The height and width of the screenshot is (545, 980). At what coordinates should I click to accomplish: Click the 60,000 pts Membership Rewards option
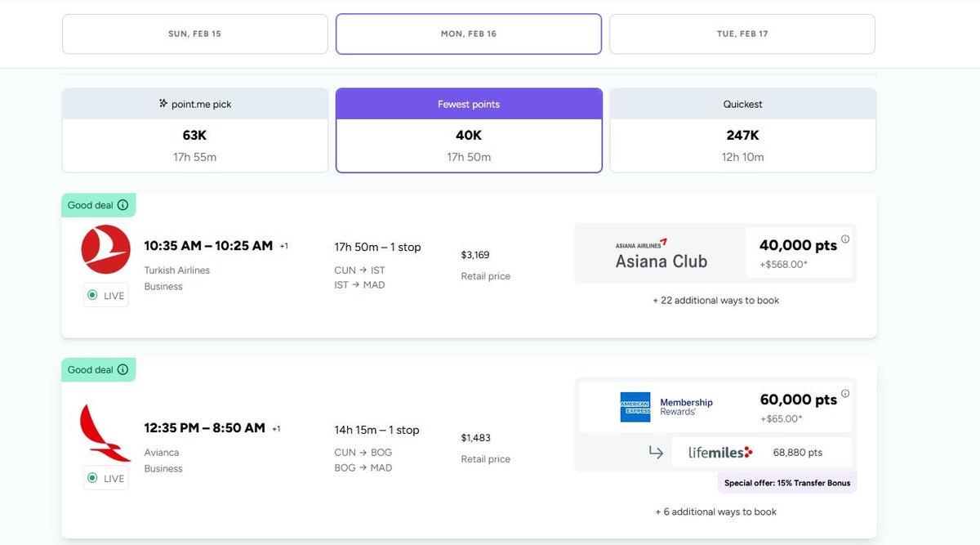pos(798,407)
